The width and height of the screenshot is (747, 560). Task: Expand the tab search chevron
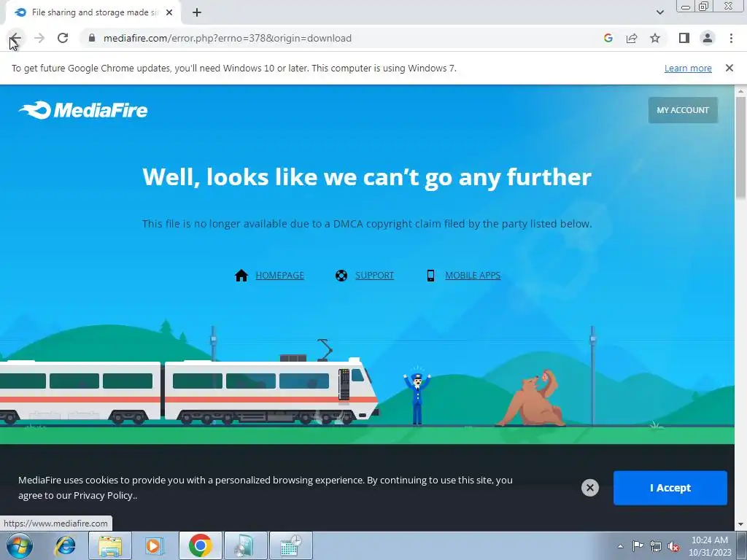pos(659,12)
